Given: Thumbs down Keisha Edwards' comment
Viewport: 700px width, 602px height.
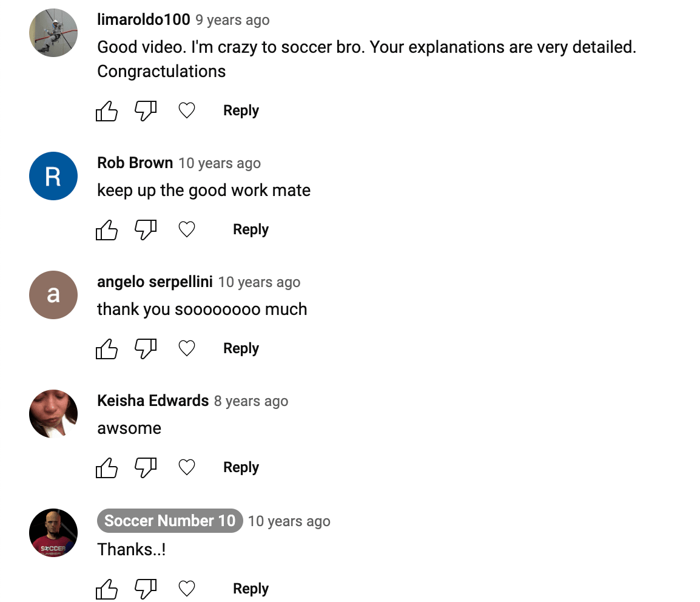Looking at the screenshot, I should coord(146,468).
